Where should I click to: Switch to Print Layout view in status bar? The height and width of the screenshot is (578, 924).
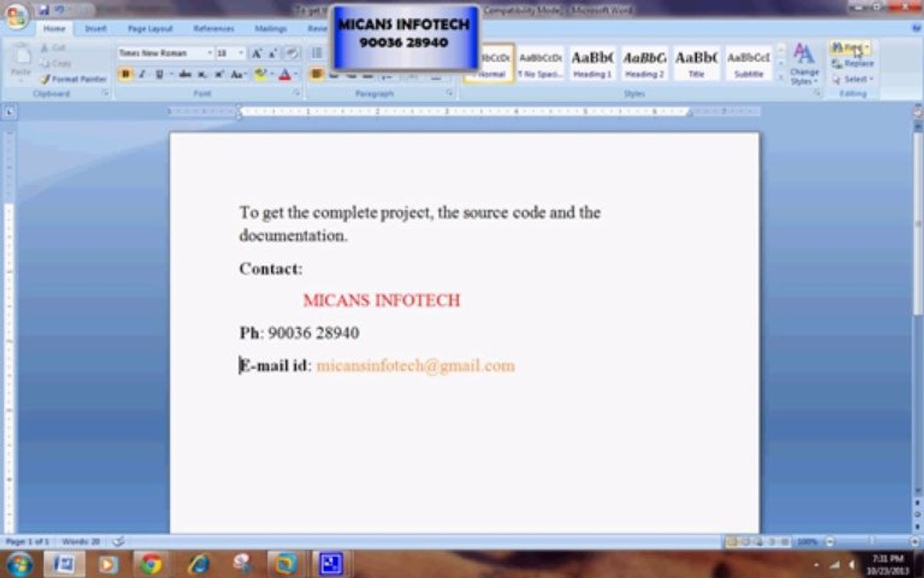click(731, 541)
